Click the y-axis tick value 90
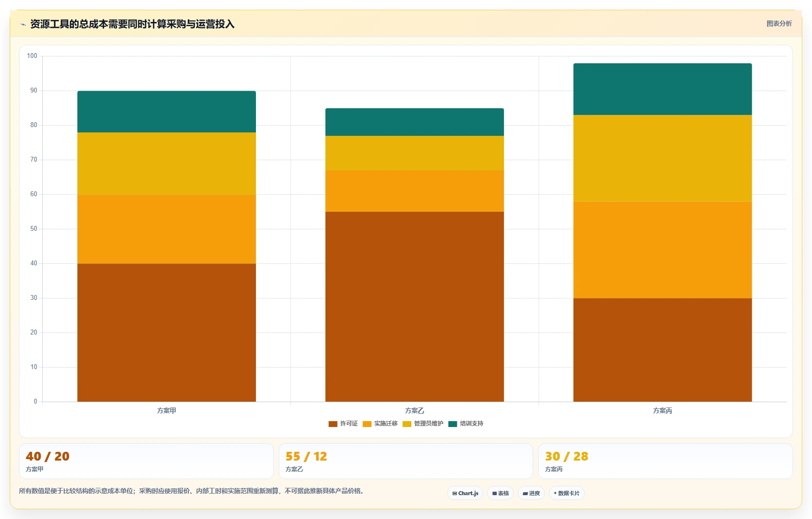 [x=34, y=91]
